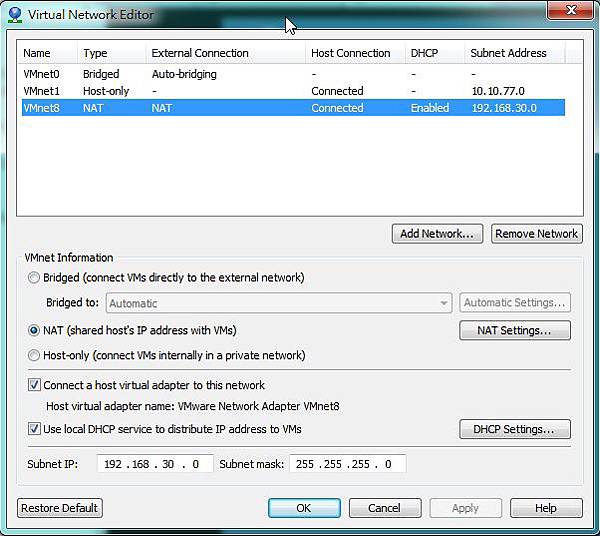This screenshot has height=536, width=600.
Task: Click the Cancel button
Action: 385,508
